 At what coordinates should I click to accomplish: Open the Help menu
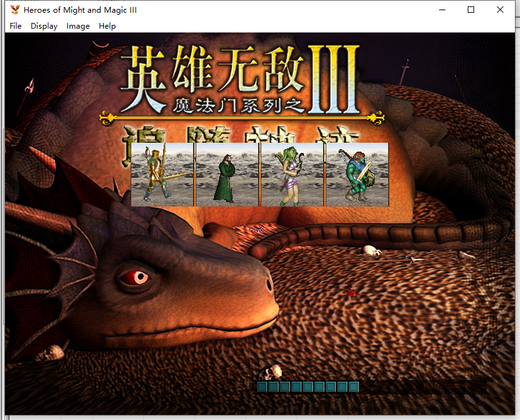pos(107,26)
